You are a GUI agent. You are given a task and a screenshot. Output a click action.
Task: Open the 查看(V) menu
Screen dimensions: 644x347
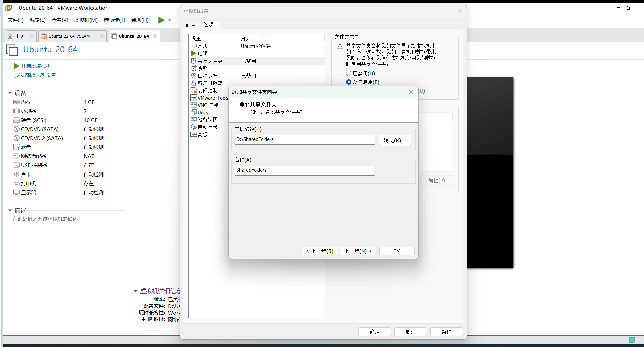pos(60,20)
